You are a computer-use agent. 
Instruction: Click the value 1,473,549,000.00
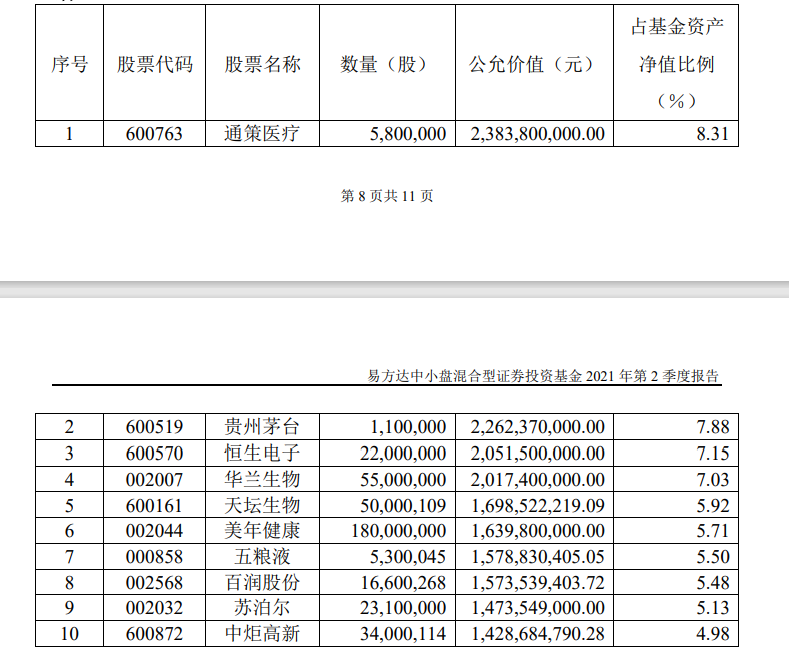(537, 608)
